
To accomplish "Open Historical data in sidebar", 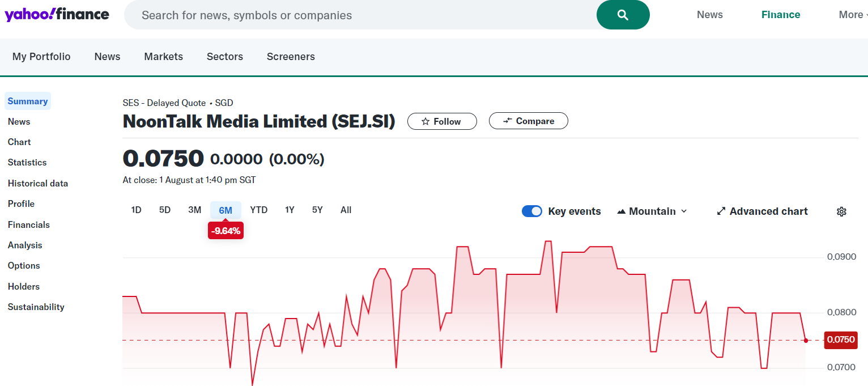I will tap(38, 184).
